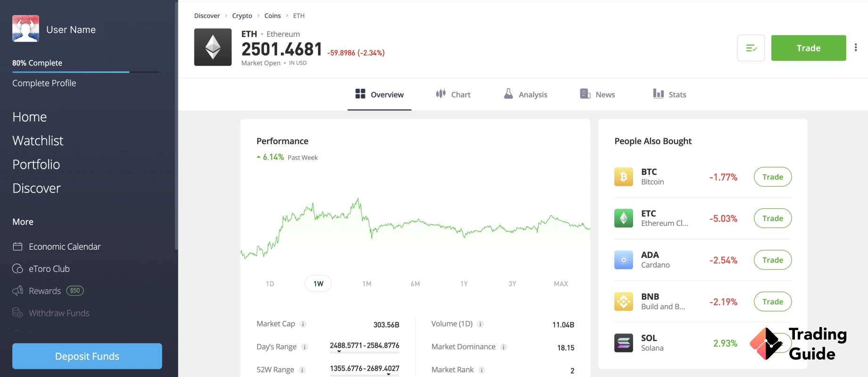Open Economic Calendar link
The width and height of the screenshot is (868, 377).
coord(65,246)
